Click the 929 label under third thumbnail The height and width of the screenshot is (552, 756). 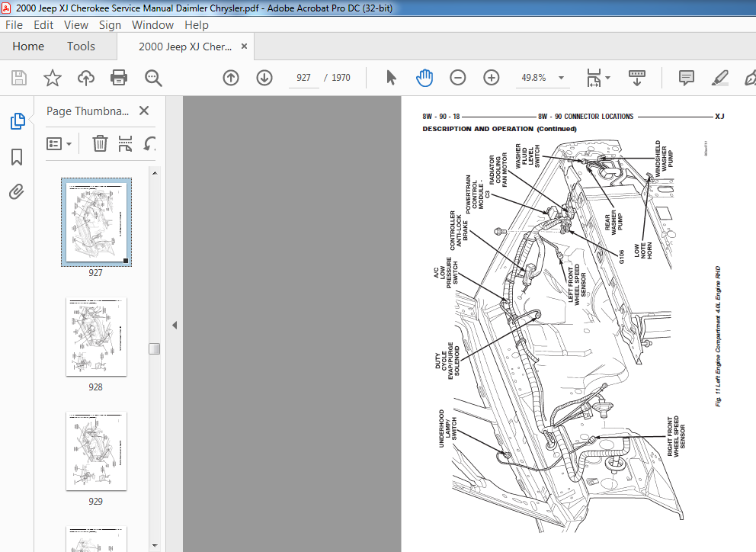tap(95, 502)
